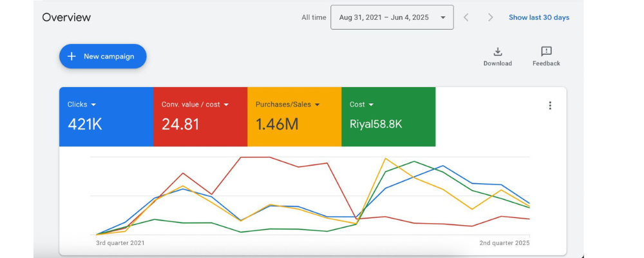Click the Overview page heading

click(x=66, y=17)
